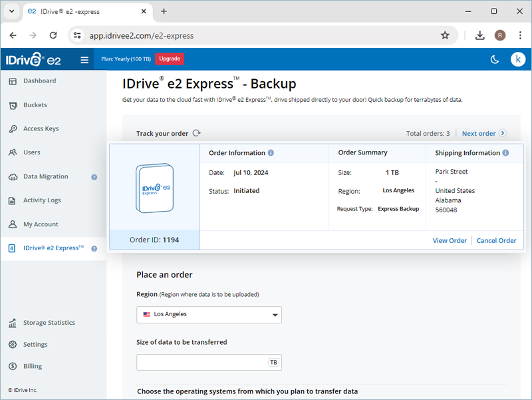This screenshot has height=400, width=532.
Task: Click the Cancel Order link
Action: pyautogui.click(x=496, y=240)
